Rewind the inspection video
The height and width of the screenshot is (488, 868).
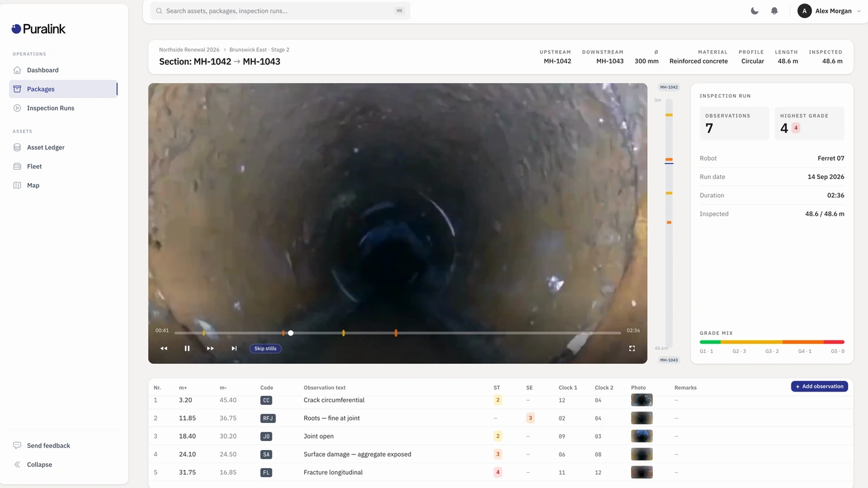164,348
